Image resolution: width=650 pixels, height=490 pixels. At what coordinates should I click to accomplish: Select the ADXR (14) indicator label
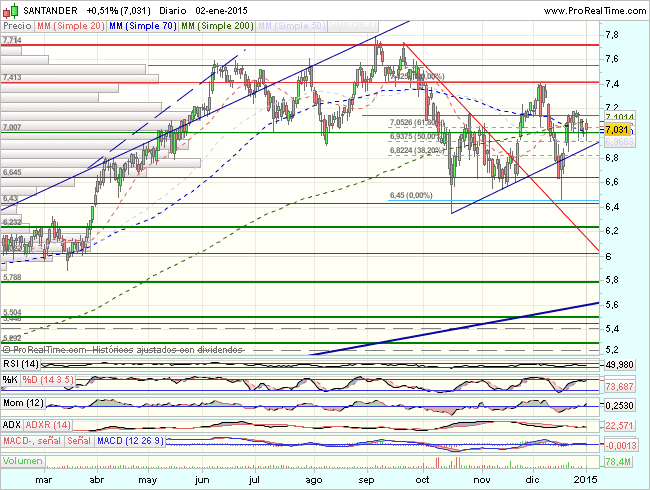[x=48, y=425]
